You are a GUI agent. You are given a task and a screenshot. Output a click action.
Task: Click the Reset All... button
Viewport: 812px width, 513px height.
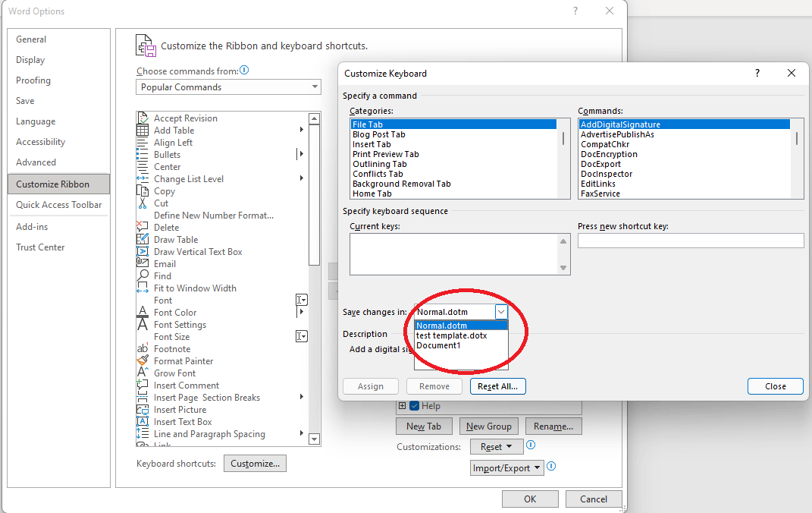[497, 386]
